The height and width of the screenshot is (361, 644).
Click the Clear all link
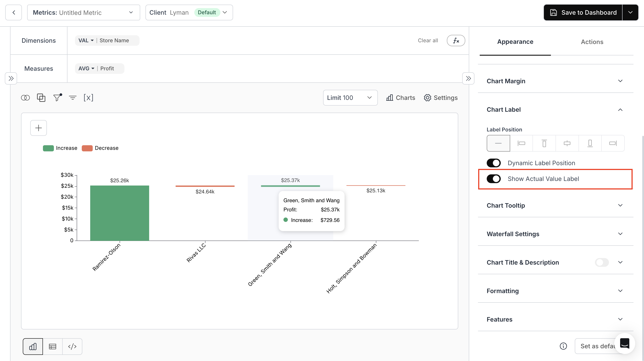(x=428, y=41)
